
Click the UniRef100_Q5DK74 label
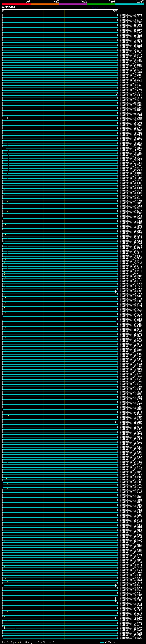[x=131, y=306]
